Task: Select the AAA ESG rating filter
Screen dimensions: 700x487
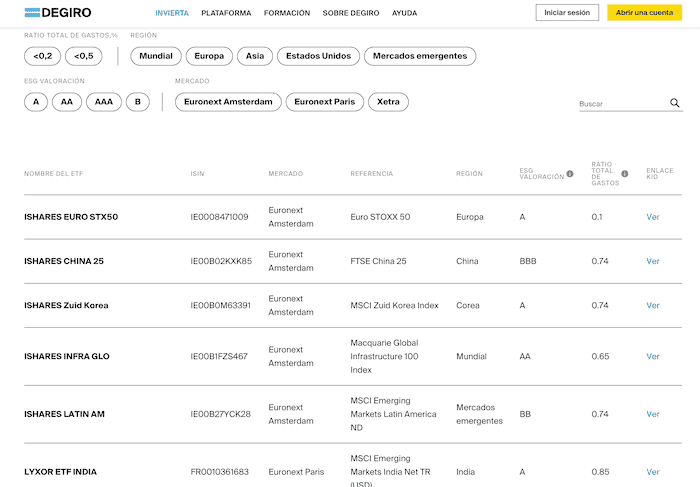Action: [104, 102]
